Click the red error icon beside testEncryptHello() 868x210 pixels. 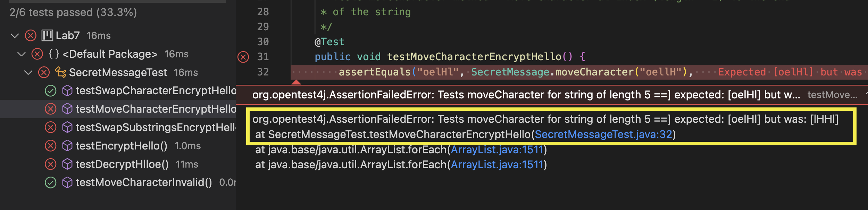[51, 146]
